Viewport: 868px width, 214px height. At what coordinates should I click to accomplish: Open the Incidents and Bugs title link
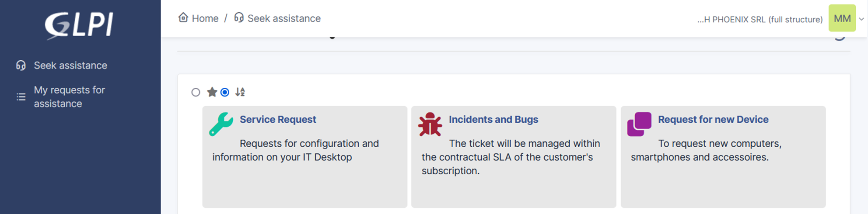493,119
